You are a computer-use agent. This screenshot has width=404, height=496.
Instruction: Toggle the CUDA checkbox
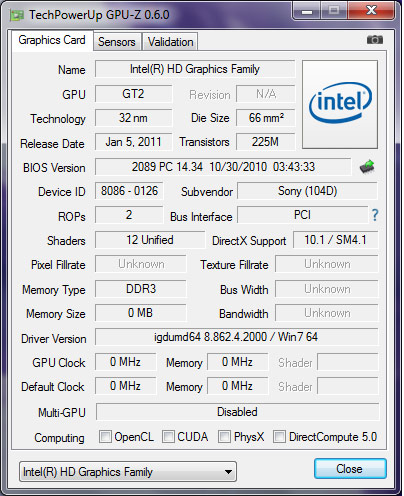tap(168, 436)
